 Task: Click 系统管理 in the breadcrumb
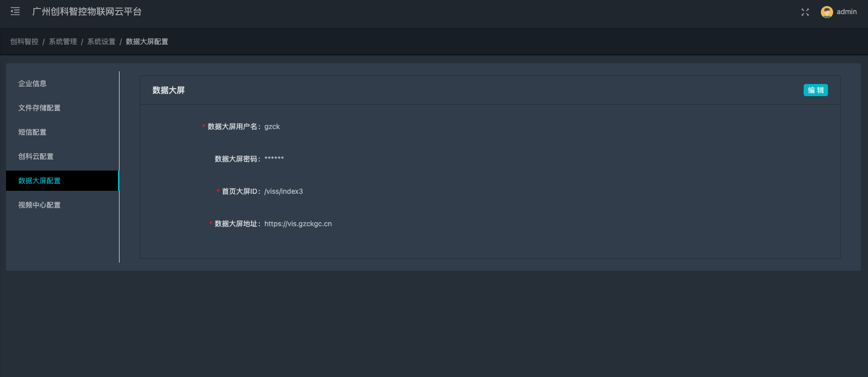click(63, 41)
